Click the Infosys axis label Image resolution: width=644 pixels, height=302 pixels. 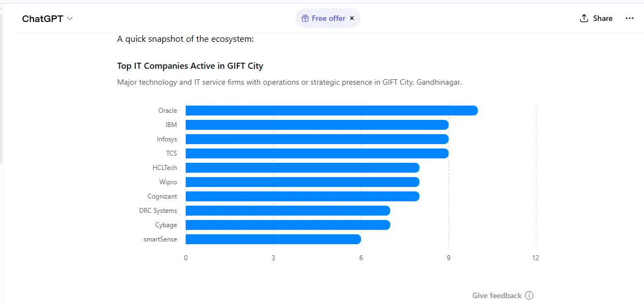166,139
